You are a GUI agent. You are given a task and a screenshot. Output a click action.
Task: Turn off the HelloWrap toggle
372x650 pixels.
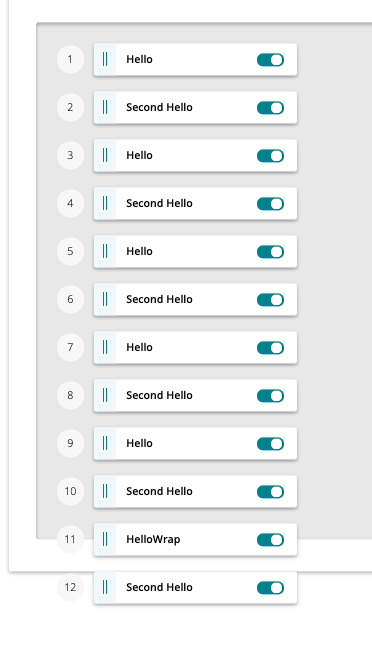(270, 540)
